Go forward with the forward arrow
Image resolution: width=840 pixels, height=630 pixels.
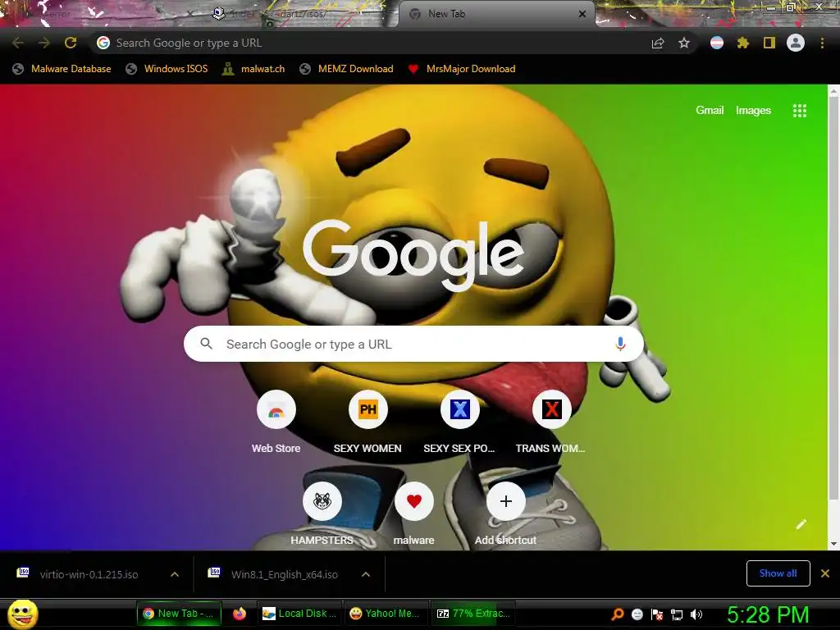coord(44,43)
